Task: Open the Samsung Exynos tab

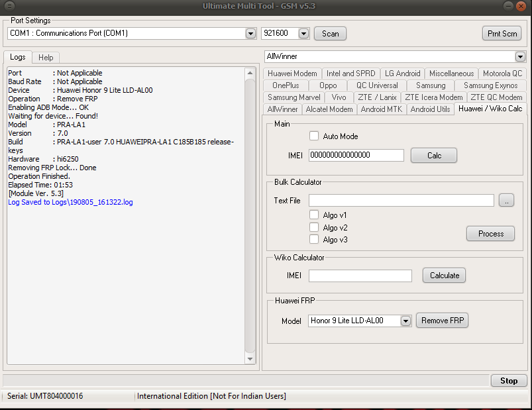Action: pos(490,85)
